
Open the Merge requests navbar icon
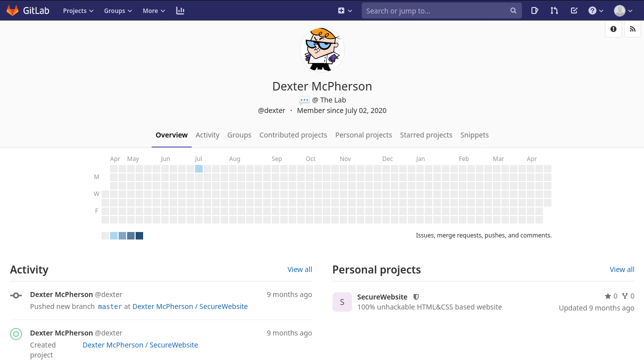coord(554,10)
